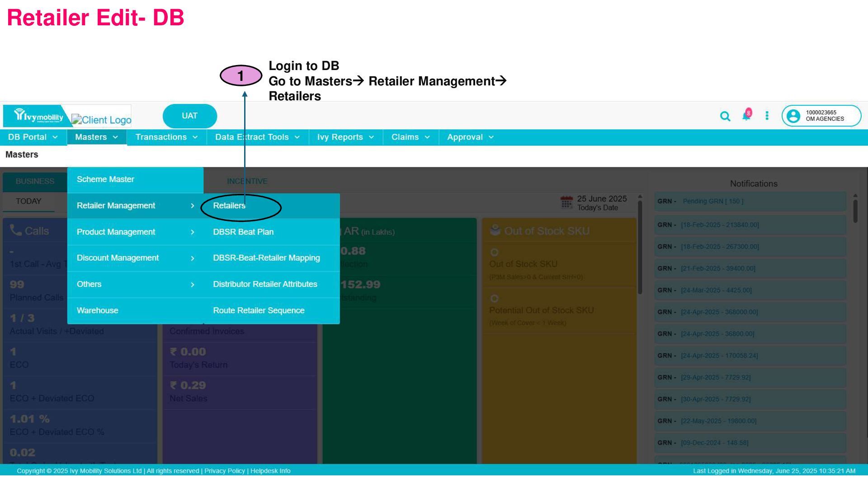Open Distributor Retailer Attributes

click(x=272, y=284)
